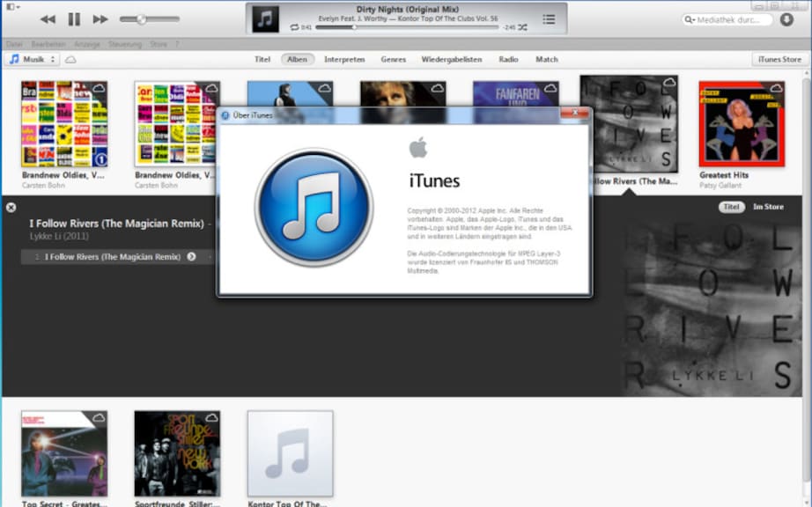The image size is (812, 507).
Task: Click the iCloud icon beside Musik
Action: (x=70, y=60)
